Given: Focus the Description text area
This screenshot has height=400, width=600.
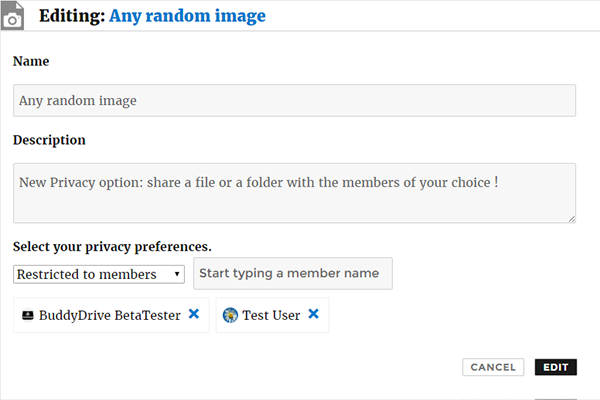Looking at the screenshot, I should (294, 192).
